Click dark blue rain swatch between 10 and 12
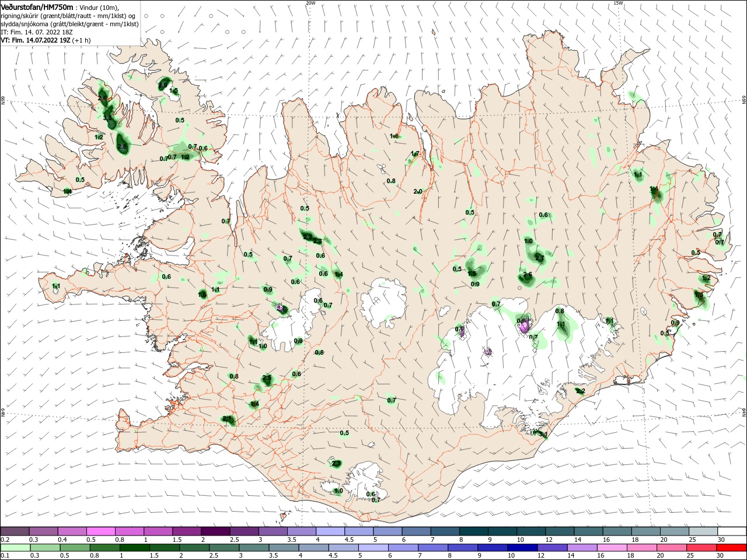 [522, 548]
